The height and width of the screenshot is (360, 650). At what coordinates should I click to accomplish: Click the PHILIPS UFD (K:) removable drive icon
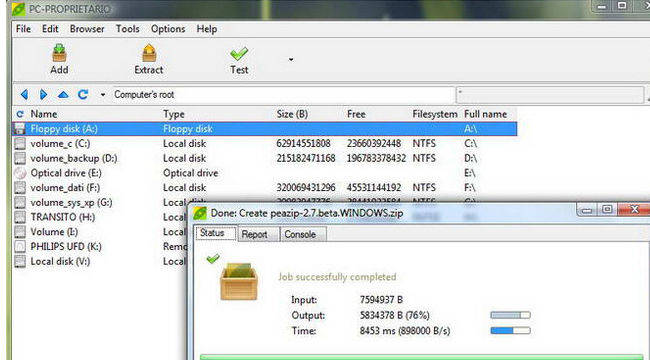click(x=20, y=247)
